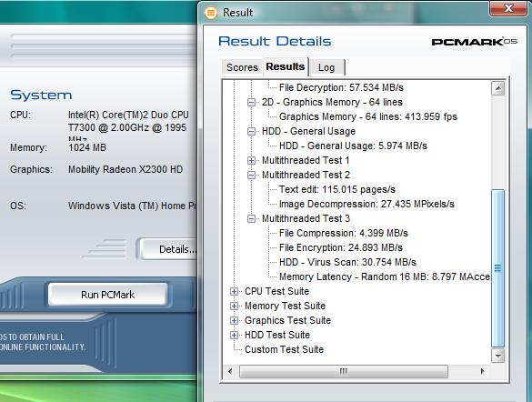Click the CPU Test Suite label

[x=276, y=291]
